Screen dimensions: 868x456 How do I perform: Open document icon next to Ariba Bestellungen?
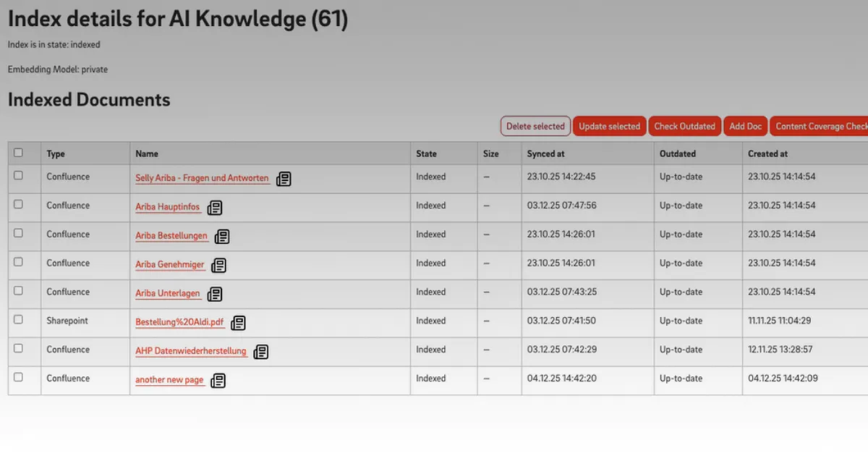(222, 237)
